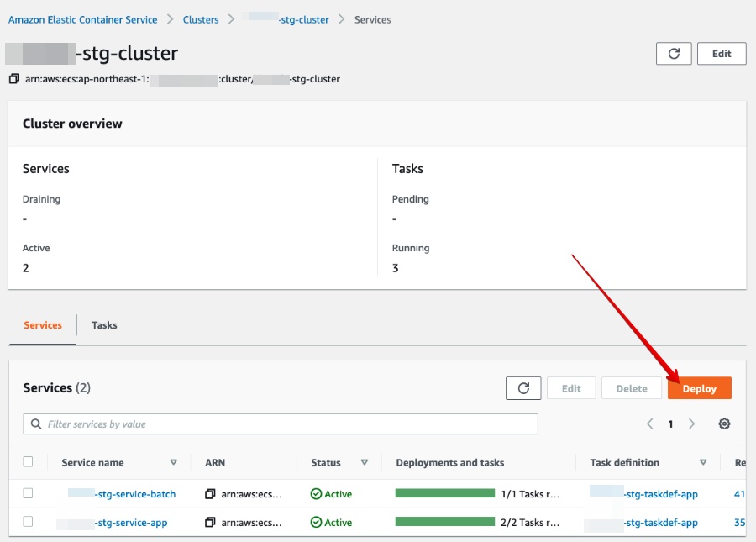
Task: Switch to the Tasks tab
Action: (103, 324)
